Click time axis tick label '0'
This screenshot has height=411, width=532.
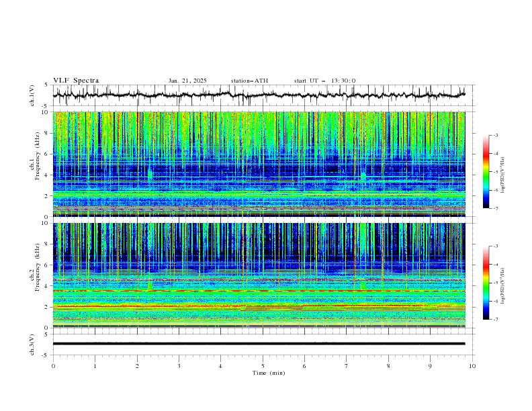[53, 366]
